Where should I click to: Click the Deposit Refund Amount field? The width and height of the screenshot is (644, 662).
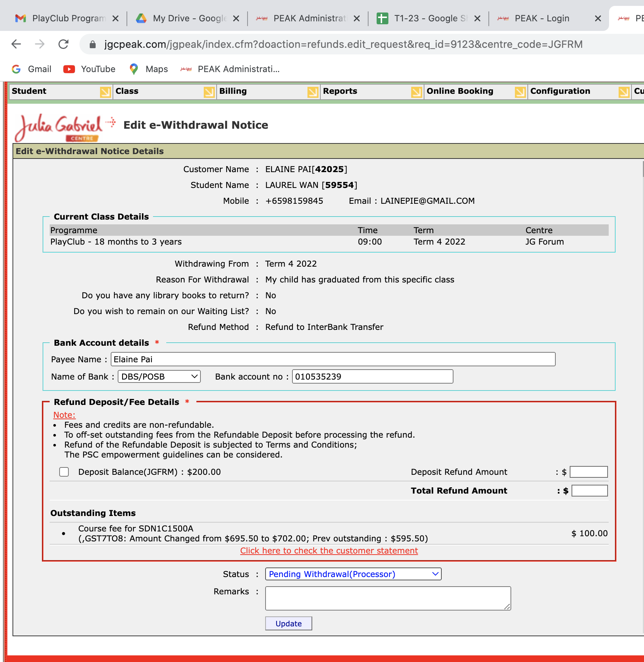(x=588, y=472)
